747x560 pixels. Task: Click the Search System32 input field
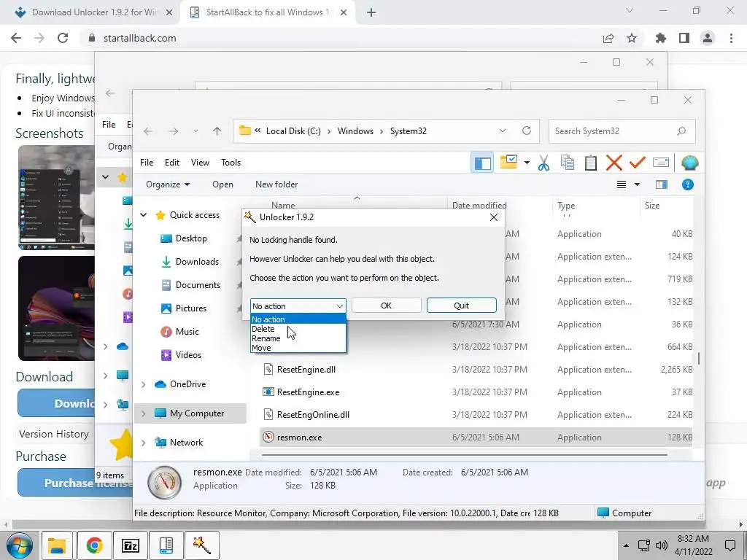click(622, 131)
